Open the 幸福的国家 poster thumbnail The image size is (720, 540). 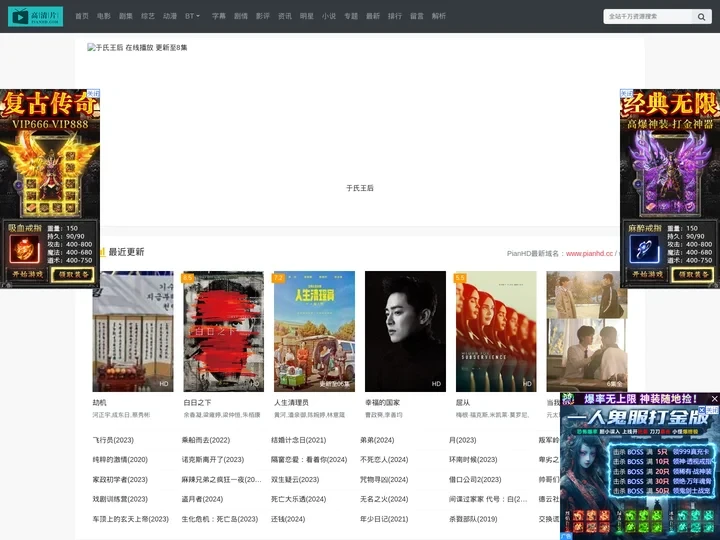pyautogui.click(x=405, y=331)
